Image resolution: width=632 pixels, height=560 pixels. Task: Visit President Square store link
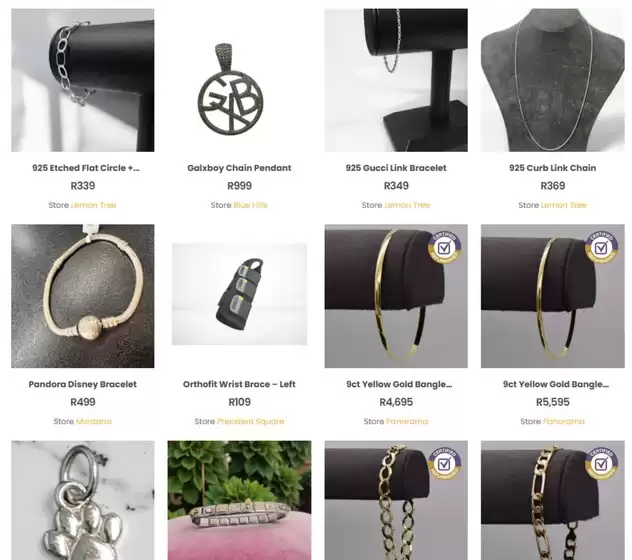point(250,421)
